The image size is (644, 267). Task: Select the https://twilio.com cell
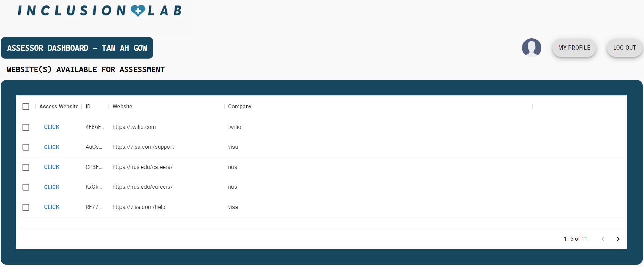[134, 127]
